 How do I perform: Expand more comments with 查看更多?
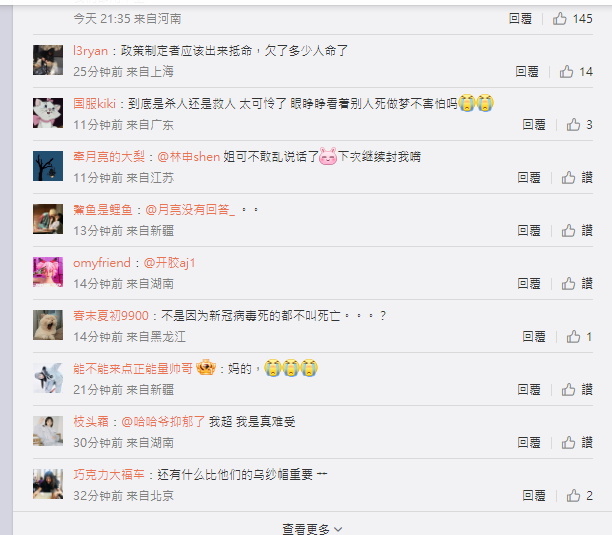[311, 529]
